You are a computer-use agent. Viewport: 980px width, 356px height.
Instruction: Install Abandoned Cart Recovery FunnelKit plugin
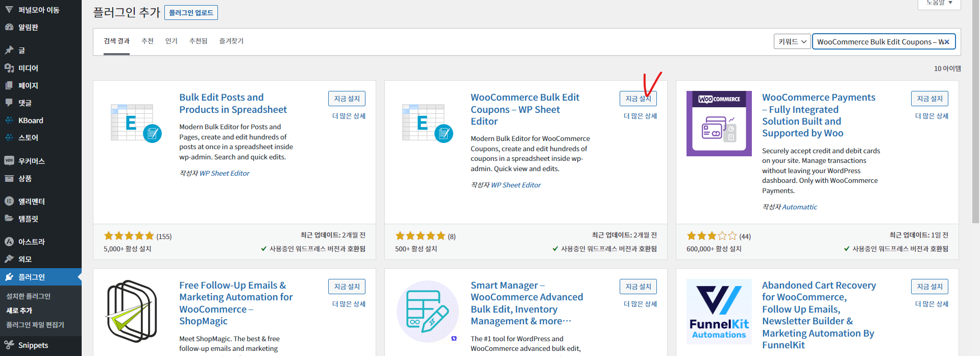(929, 287)
